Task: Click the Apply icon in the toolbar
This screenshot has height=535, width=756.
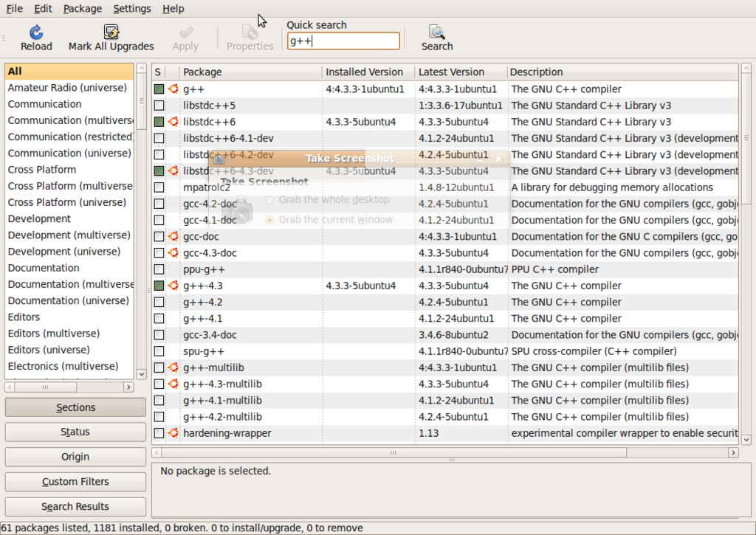Action: pyautogui.click(x=185, y=32)
